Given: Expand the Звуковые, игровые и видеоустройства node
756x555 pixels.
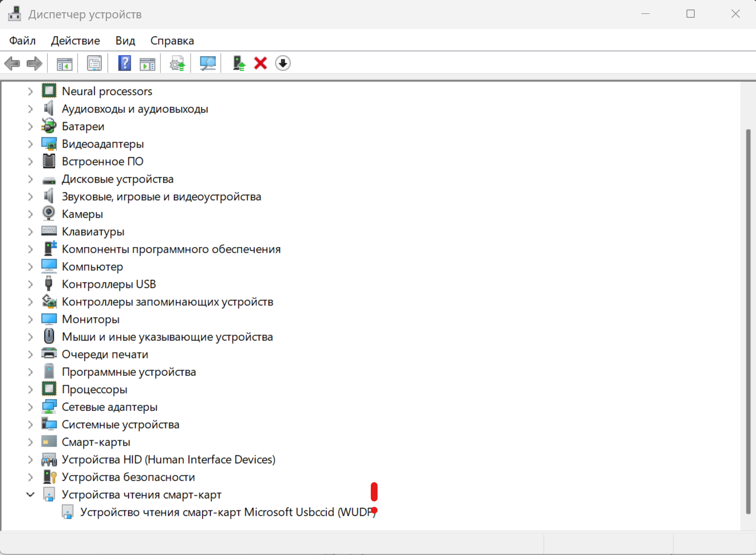Looking at the screenshot, I should 31,197.
